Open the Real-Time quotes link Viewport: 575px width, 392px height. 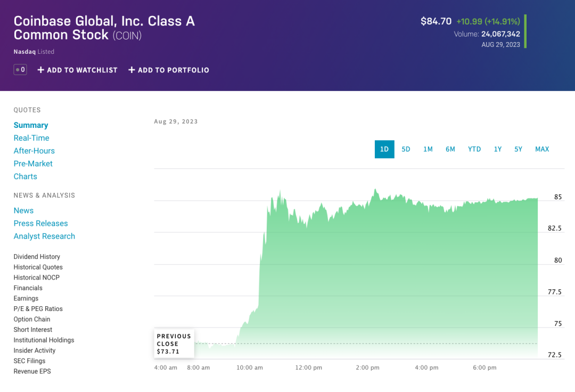[x=31, y=138]
